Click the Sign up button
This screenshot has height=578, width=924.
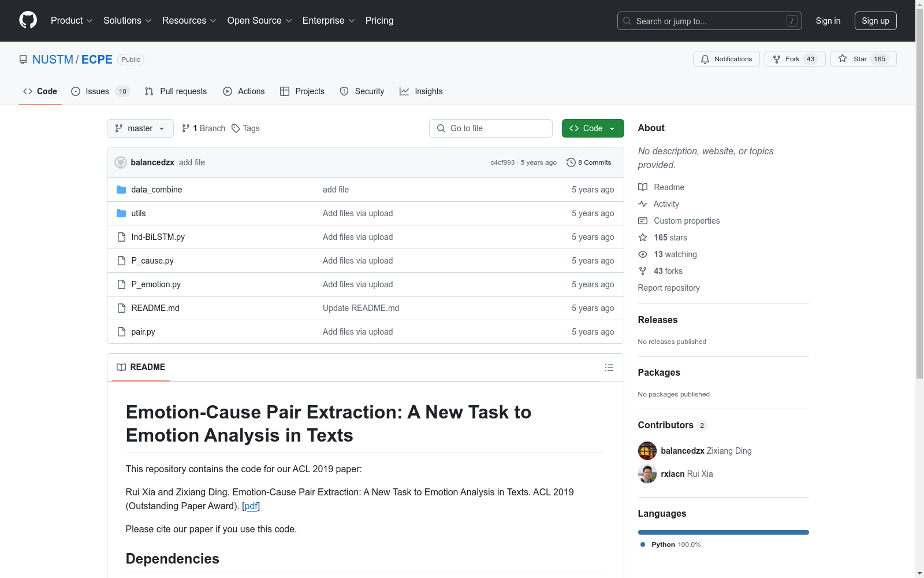875,21
